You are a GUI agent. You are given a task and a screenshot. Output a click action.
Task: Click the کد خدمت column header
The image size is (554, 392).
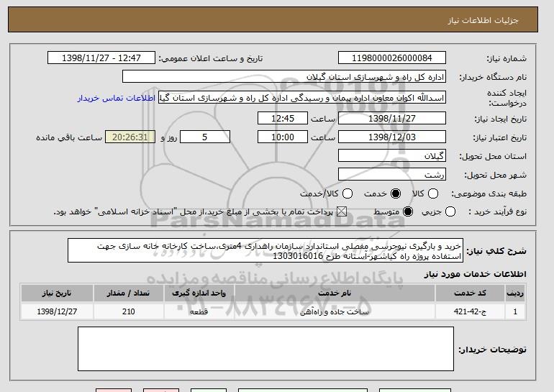[470, 293]
